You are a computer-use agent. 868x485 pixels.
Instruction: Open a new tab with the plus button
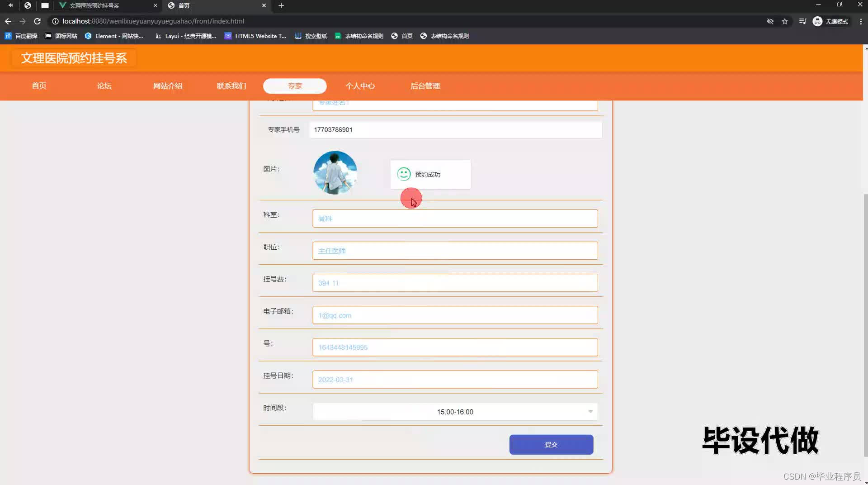click(281, 5)
